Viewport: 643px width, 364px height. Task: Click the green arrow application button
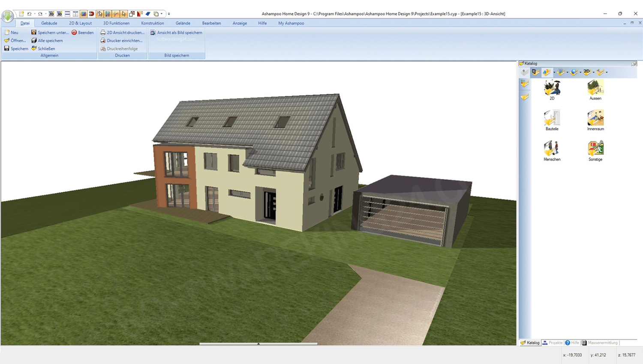[7, 16]
